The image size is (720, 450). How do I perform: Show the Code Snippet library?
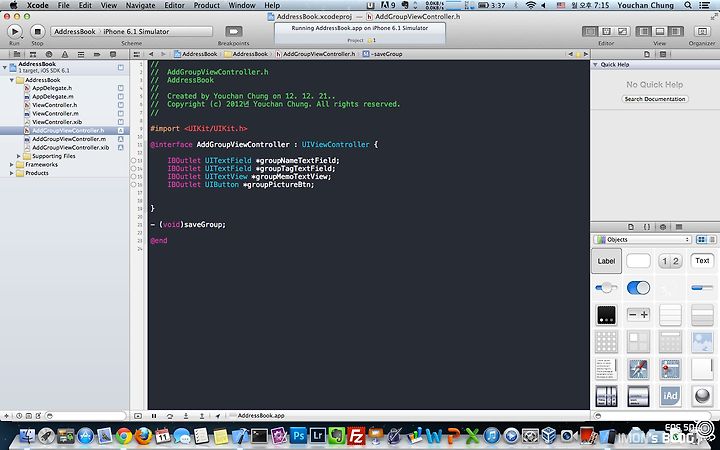pyautogui.click(x=647, y=227)
